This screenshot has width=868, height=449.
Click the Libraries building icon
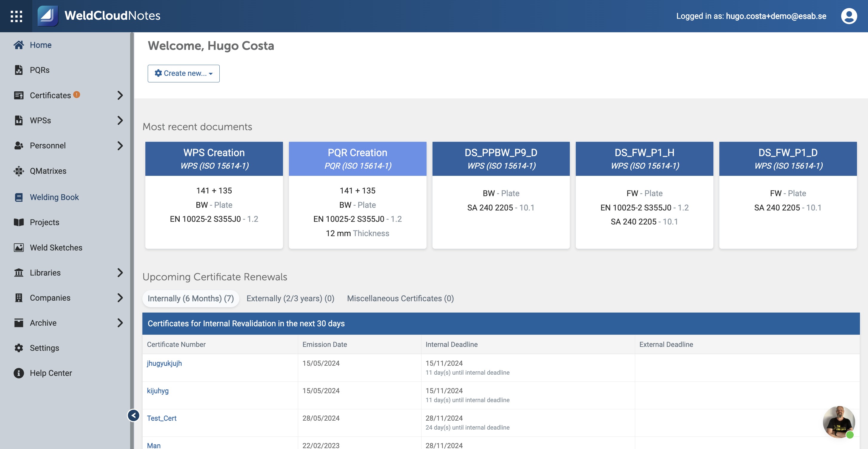(19, 272)
